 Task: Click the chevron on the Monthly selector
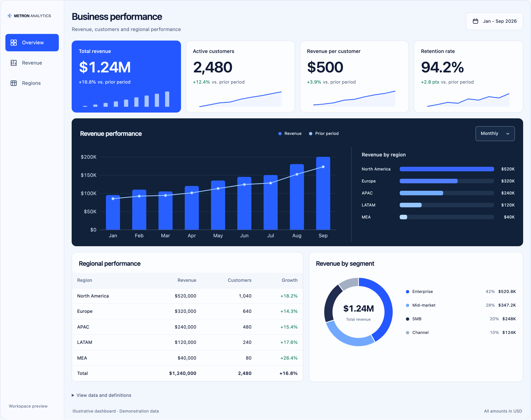[508, 134]
